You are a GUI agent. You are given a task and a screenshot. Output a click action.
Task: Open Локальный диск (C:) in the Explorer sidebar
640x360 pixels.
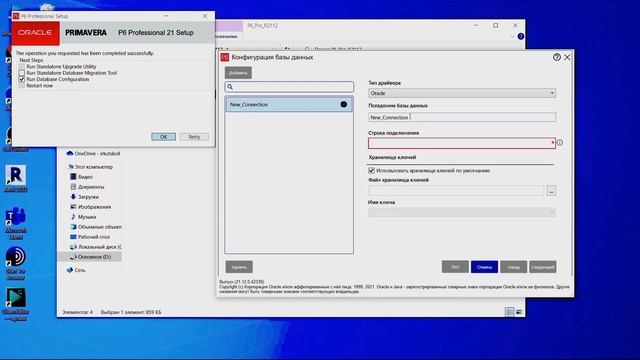tap(96, 247)
